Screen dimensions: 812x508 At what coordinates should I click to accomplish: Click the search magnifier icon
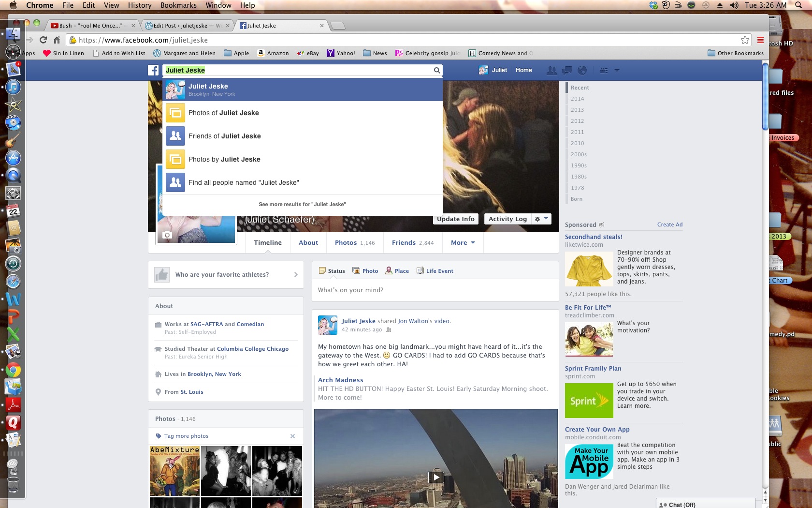437,70
